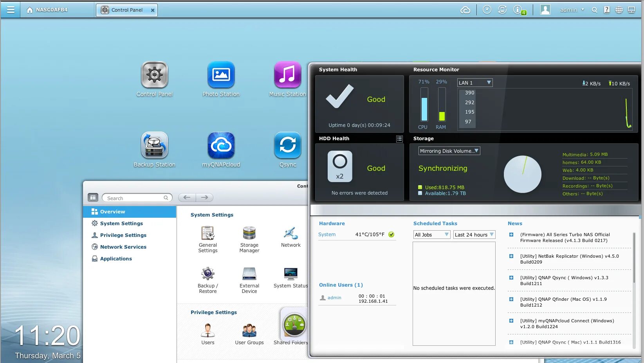Viewport: 644px width, 363px height.
Task: Go forward in Control Panel navigation
Action: point(204,198)
